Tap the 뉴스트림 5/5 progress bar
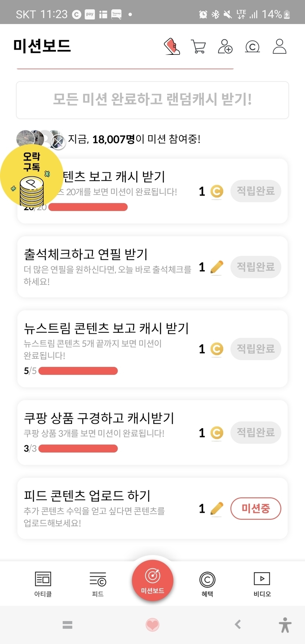 78,371
